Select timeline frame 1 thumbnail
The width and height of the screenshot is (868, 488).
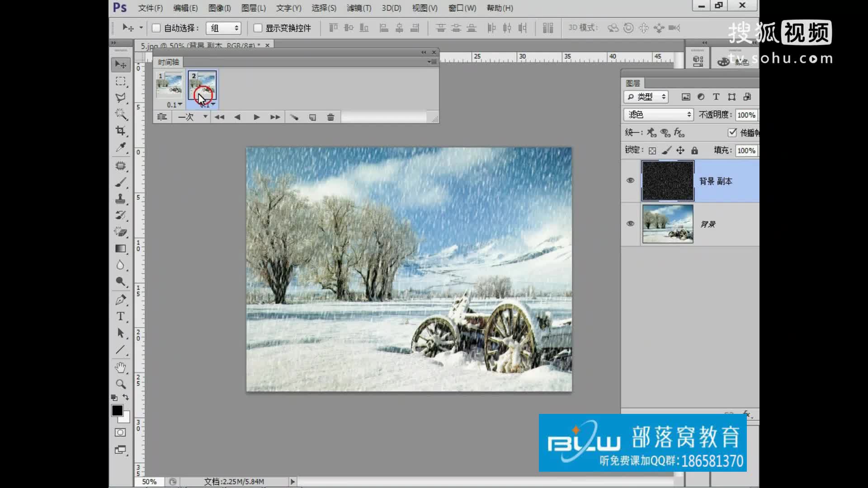click(x=170, y=85)
